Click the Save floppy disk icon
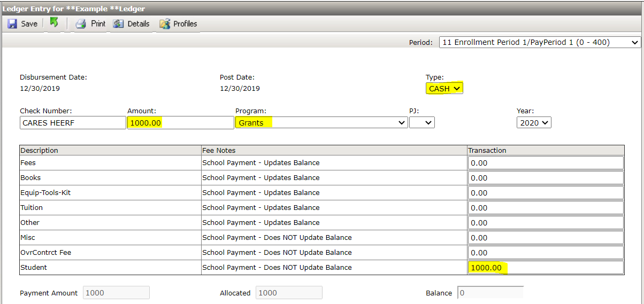 tap(12, 24)
